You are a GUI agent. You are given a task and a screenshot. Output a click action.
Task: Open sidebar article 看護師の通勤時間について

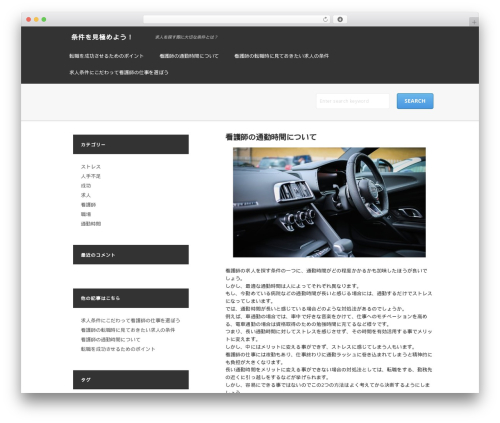111,340
